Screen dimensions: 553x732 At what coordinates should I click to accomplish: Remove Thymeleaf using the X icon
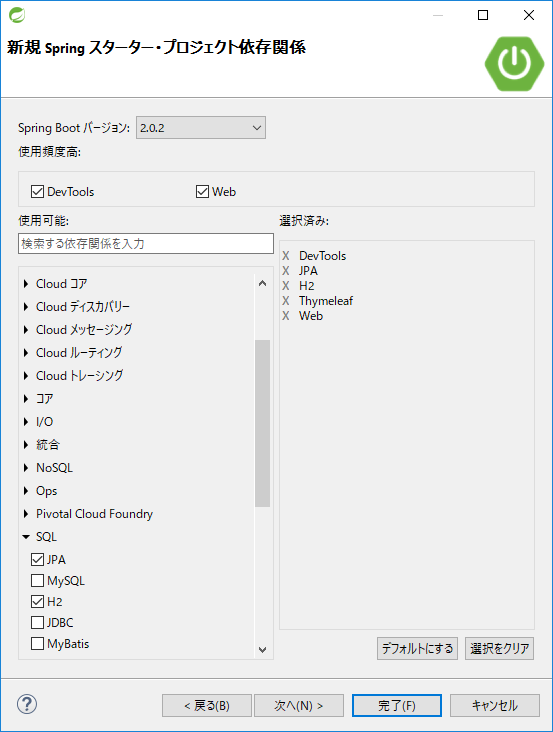(286, 301)
